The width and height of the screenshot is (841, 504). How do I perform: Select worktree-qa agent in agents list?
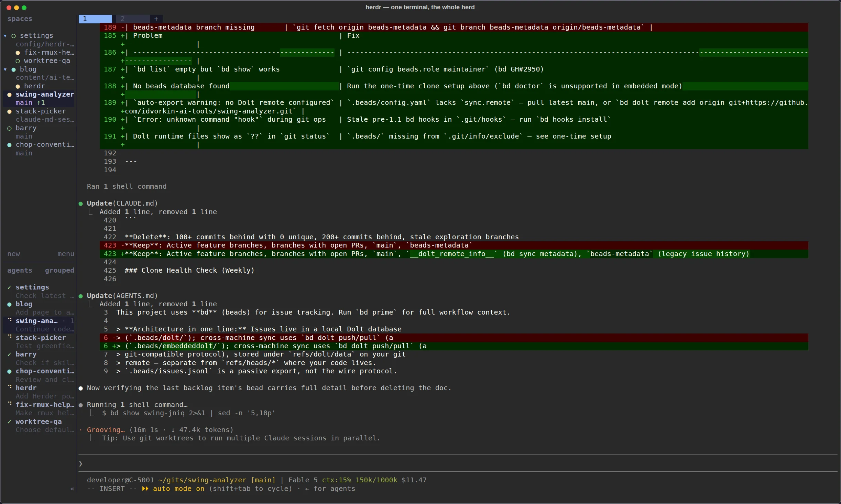coord(39,422)
